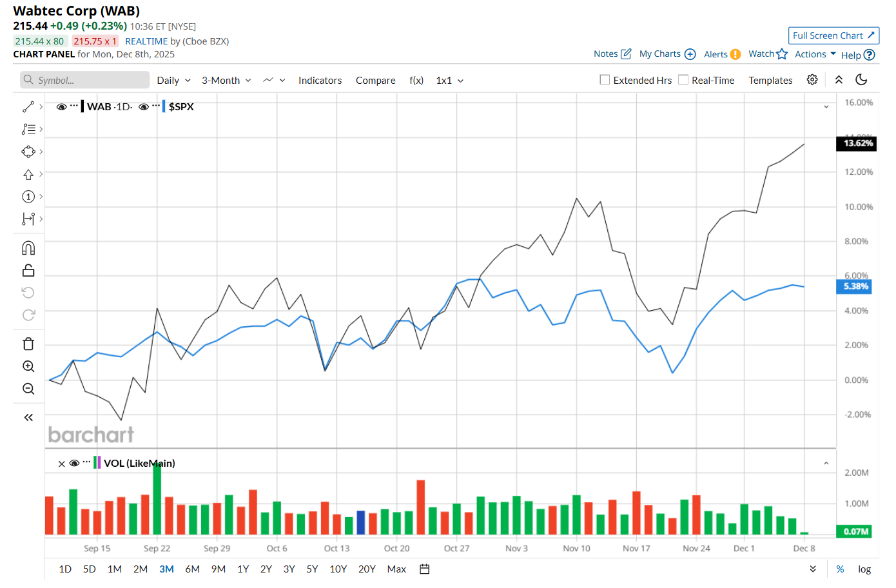Delete drawings with trash icon
This screenshot has width=896, height=588.
click(28, 344)
